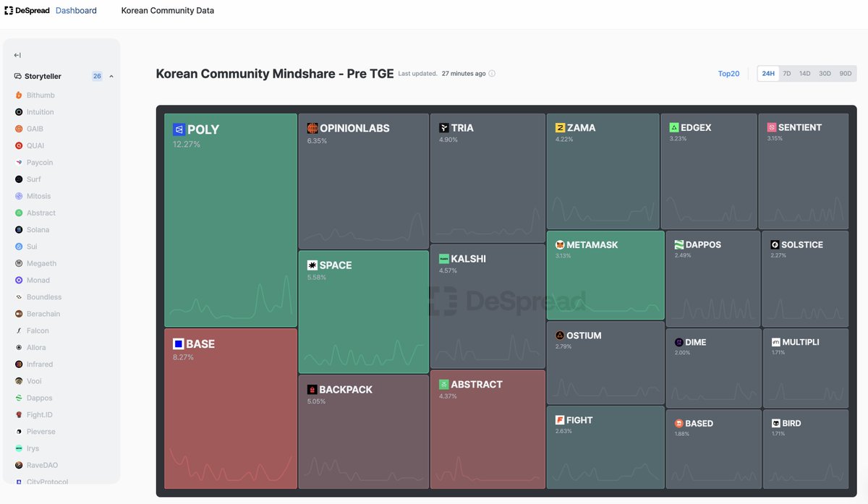
Task: Open RaveDAO in the sidebar list
Action: click(41, 465)
